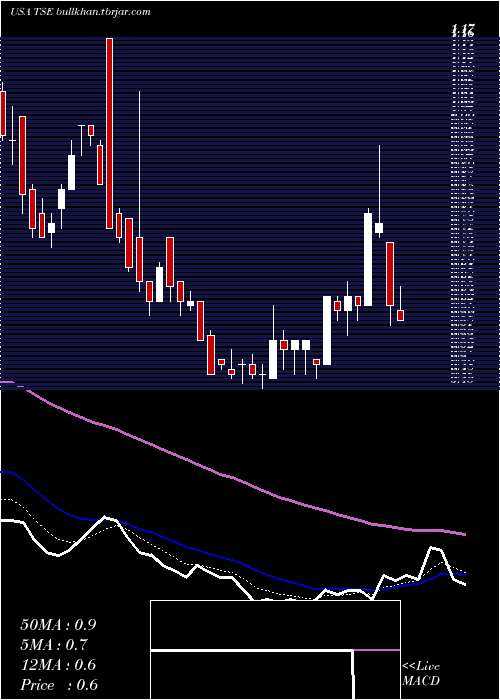Select the '12MA : 0.6' legend label
The width and height of the screenshot is (500, 700).
pos(58,665)
